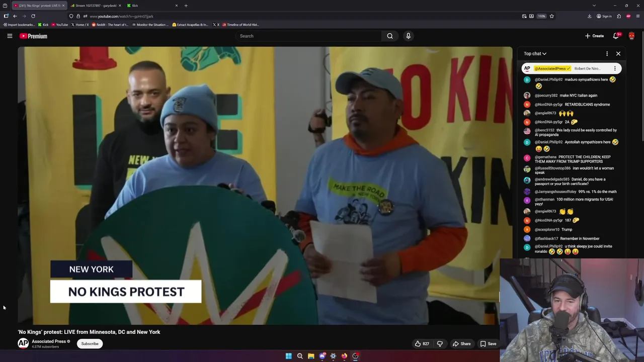Click @xthanman 100 million migrants message
644x362 pixels.
coord(571,202)
